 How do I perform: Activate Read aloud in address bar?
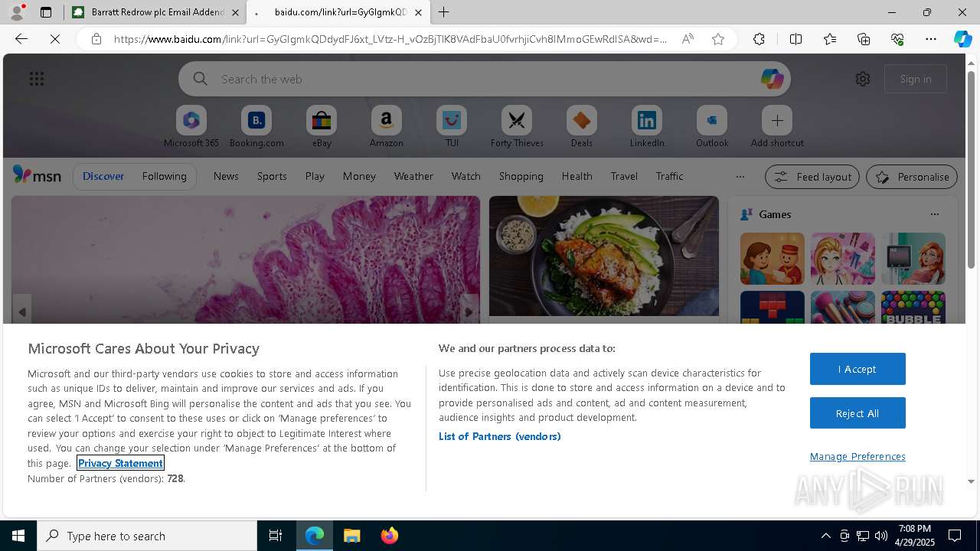688,39
